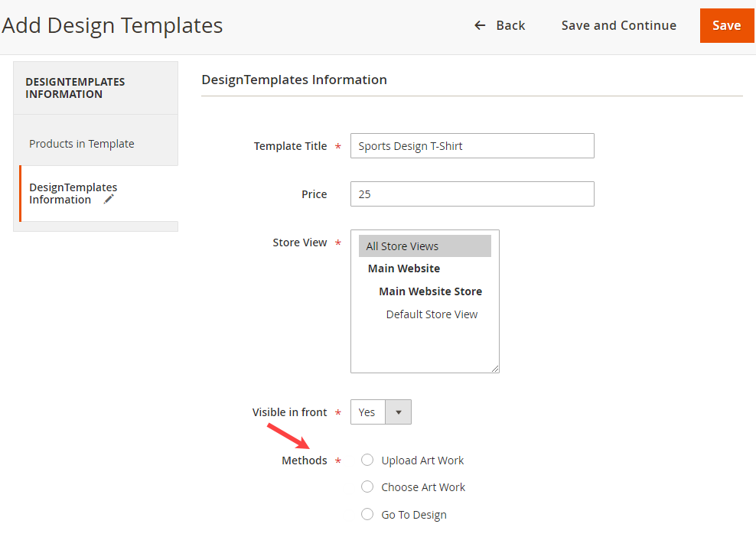756x550 pixels.
Task: Click the Store View resize handle
Action: 495,369
